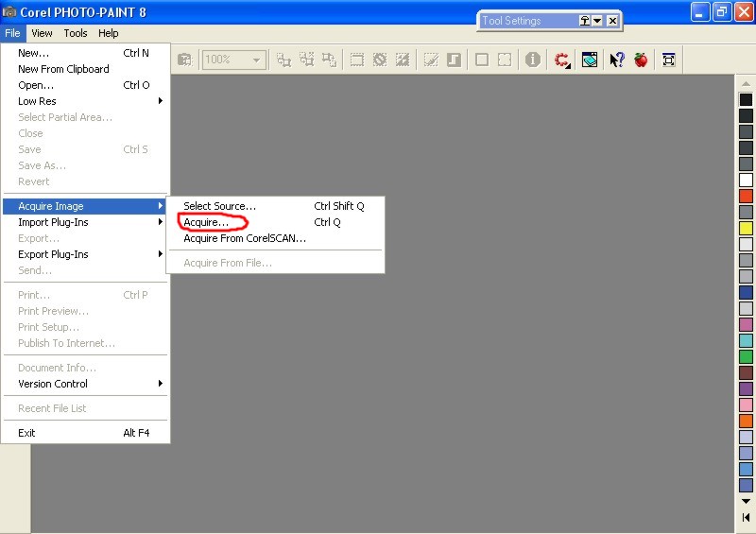
Task: Open the Help menu
Action: pos(109,33)
